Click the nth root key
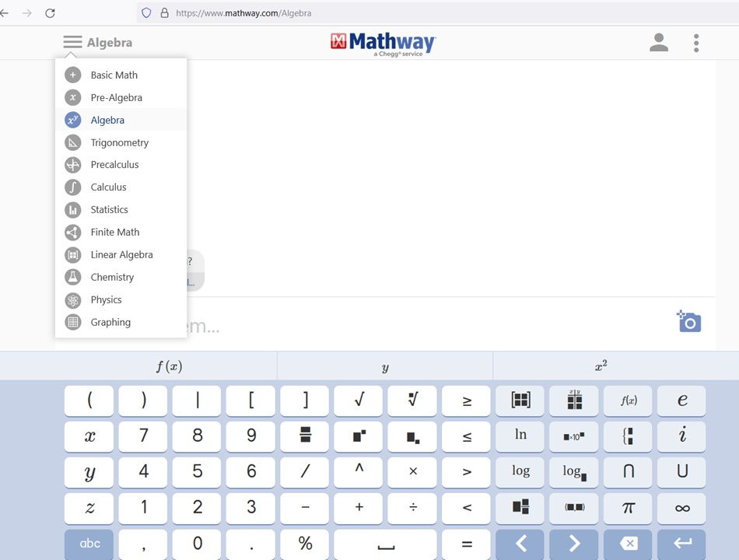The height and width of the screenshot is (560, 739). tap(412, 401)
